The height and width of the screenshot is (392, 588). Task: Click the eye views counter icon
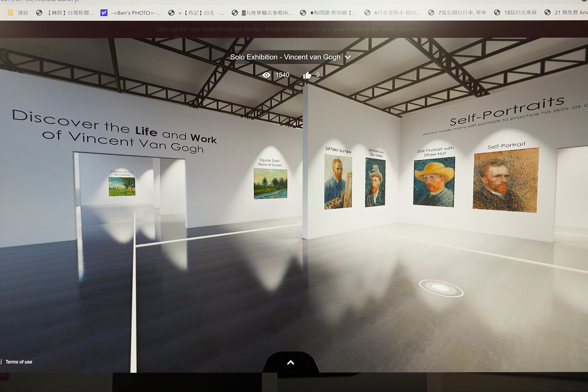(266, 75)
